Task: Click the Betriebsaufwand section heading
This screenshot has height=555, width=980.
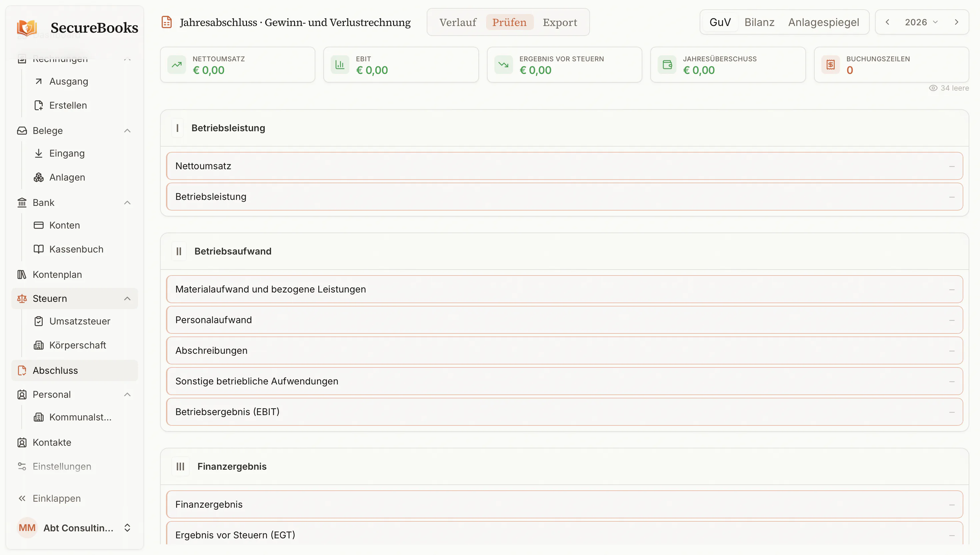Action: coord(233,251)
